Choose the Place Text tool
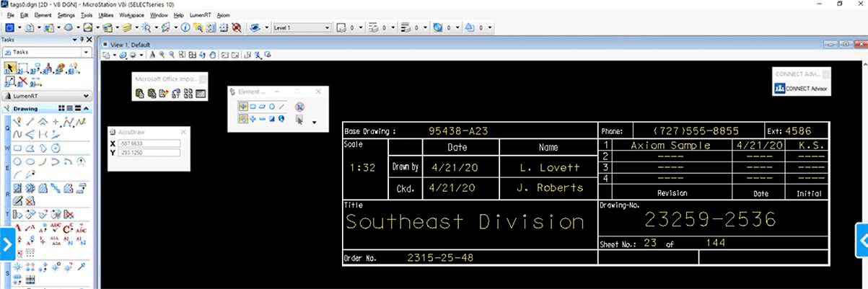The image size is (868, 289). click(17, 228)
